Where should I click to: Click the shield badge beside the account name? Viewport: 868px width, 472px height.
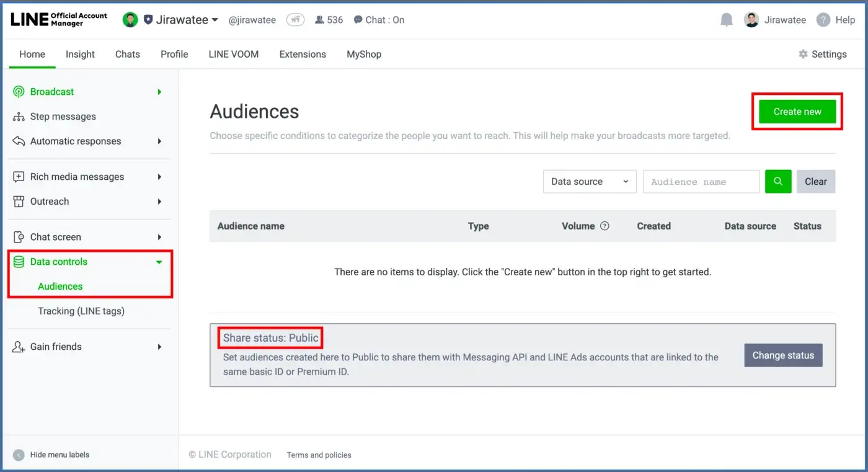tap(148, 20)
